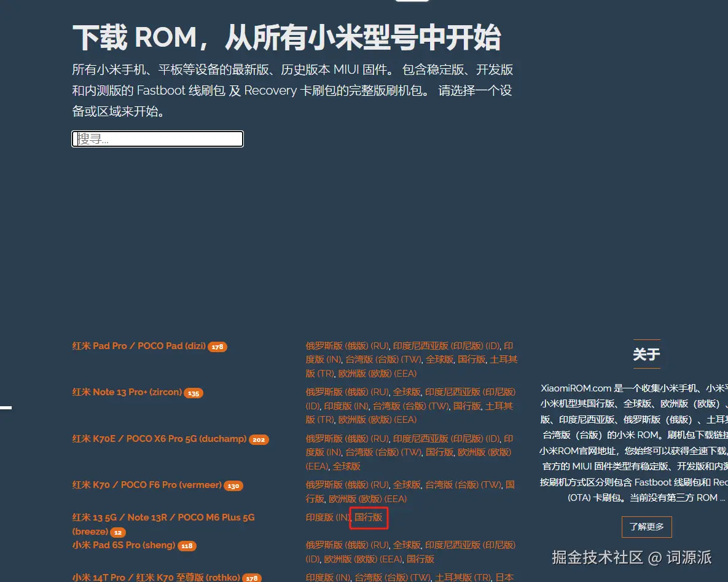Screen dimensions: 728x582
Task: Select 国行版 for 红米 K70E (duchamp)
Action: [439, 452]
